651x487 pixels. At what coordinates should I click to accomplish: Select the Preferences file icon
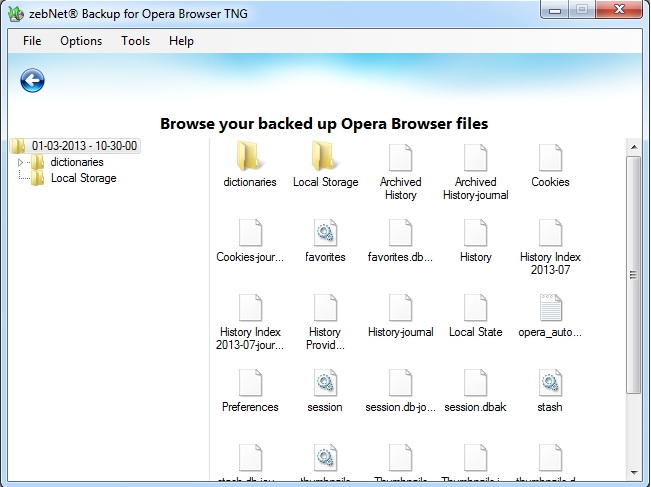[250, 382]
